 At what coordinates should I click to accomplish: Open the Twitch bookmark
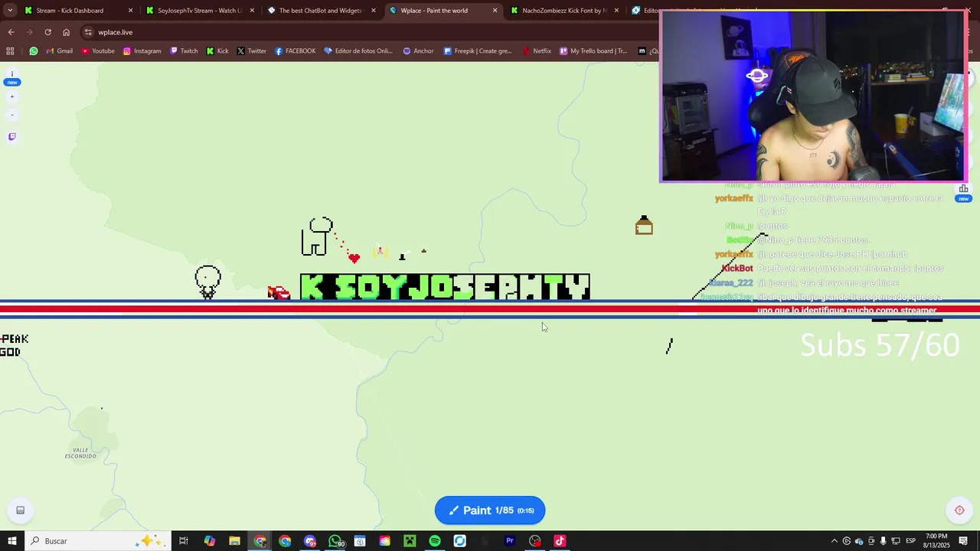pos(184,51)
